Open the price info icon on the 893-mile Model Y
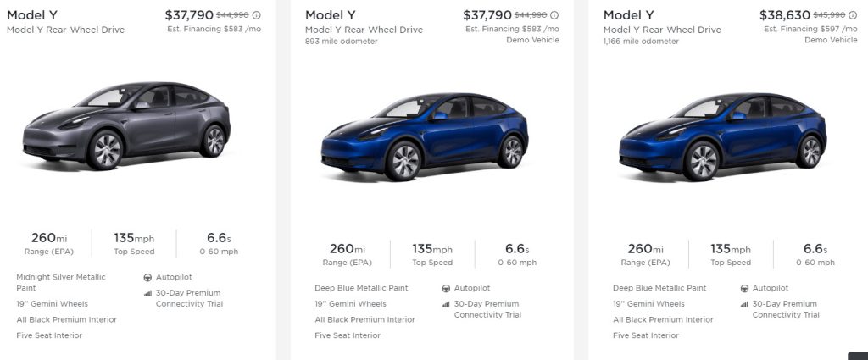This screenshot has height=360, width=868. (555, 15)
